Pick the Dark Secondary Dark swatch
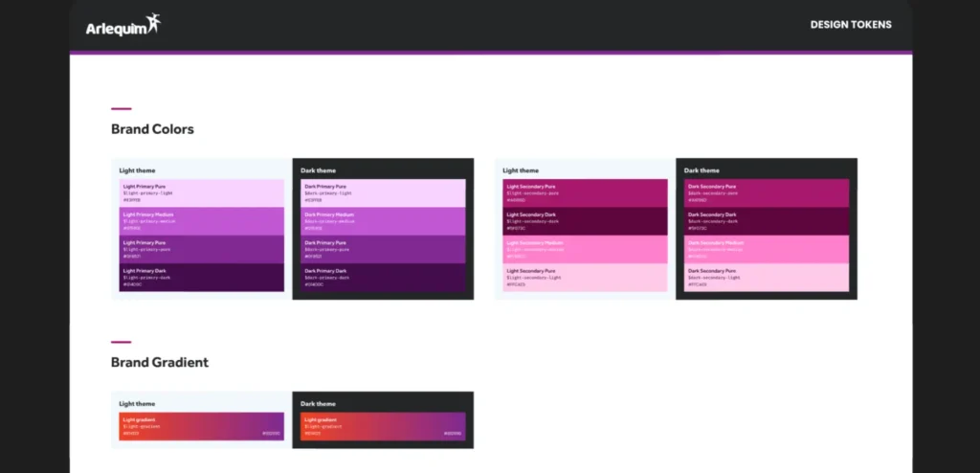Image resolution: width=980 pixels, height=473 pixels. (x=767, y=221)
